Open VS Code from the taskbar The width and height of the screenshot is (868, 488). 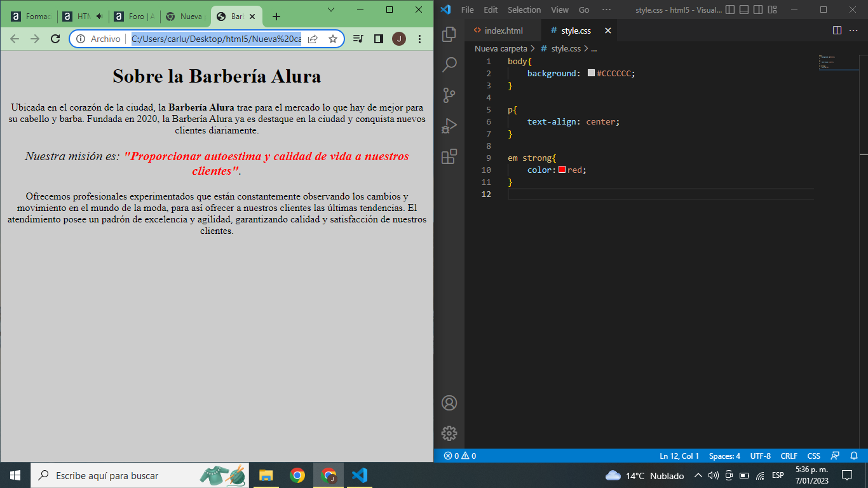click(359, 475)
